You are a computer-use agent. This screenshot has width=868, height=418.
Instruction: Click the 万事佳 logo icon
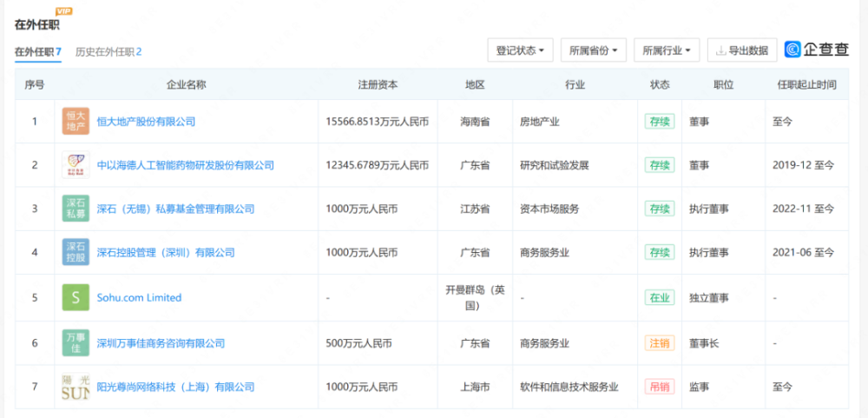76,343
